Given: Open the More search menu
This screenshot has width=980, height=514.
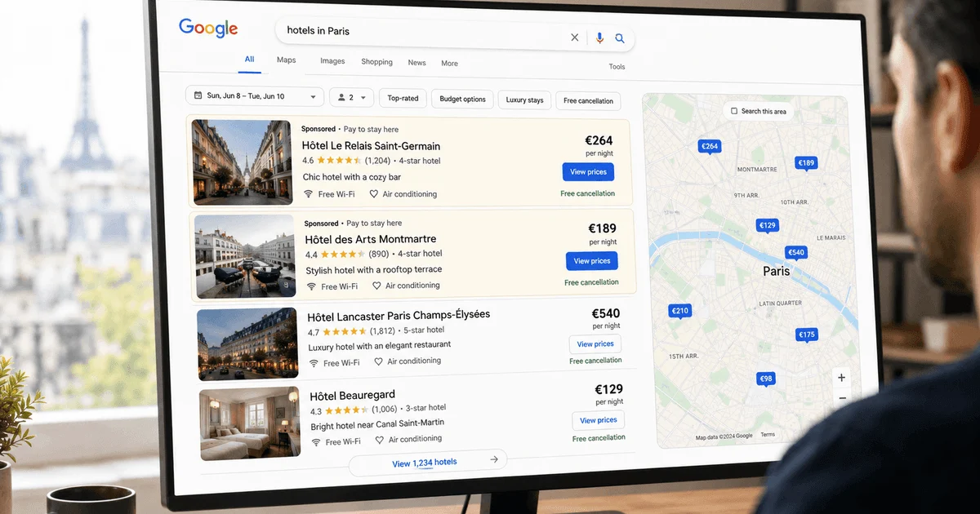Looking at the screenshot, I should pos(450,64).
